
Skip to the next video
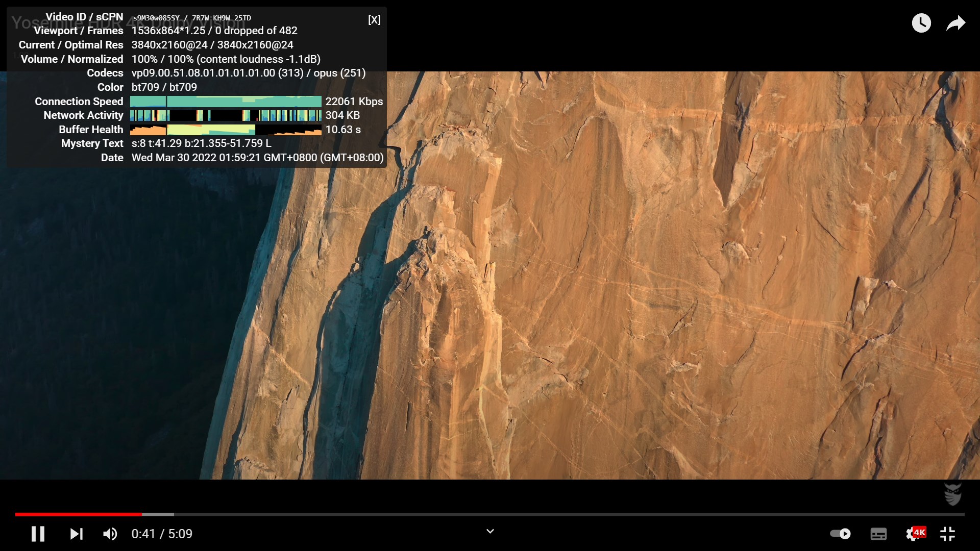point(76,534)
